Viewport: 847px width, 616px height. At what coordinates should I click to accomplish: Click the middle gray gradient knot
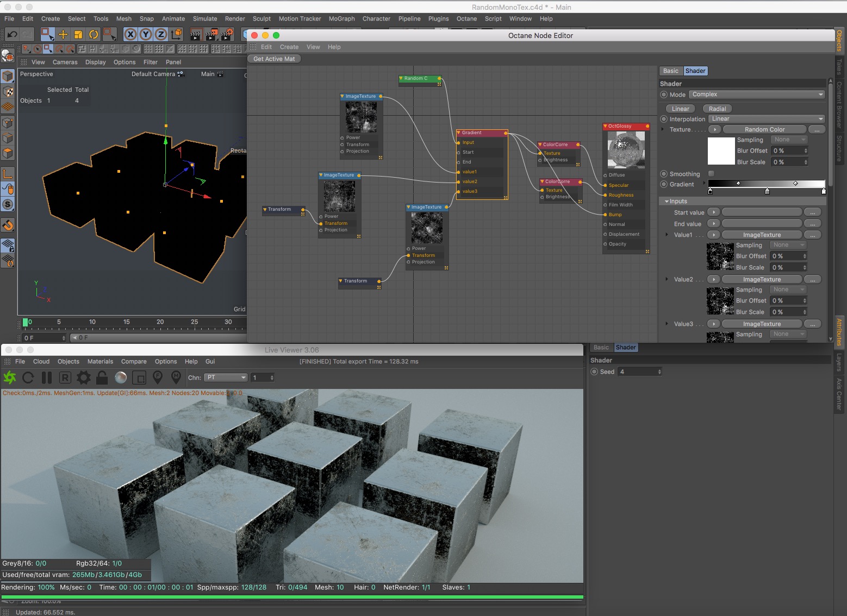767,191
